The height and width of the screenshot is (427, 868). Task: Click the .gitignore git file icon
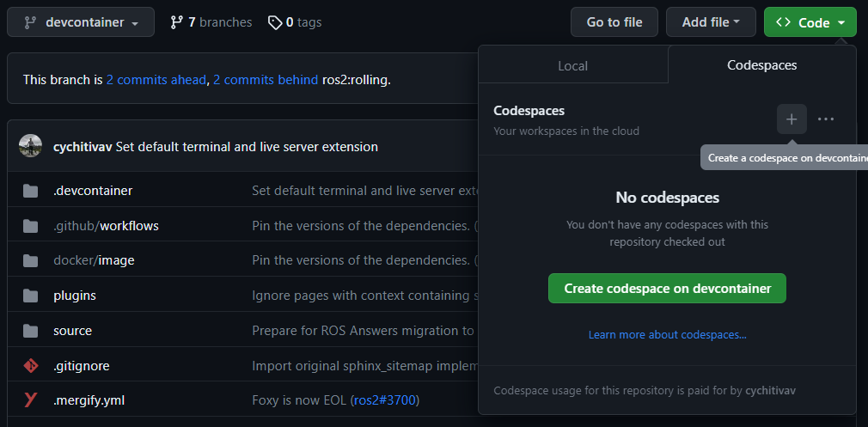[31, 366]
